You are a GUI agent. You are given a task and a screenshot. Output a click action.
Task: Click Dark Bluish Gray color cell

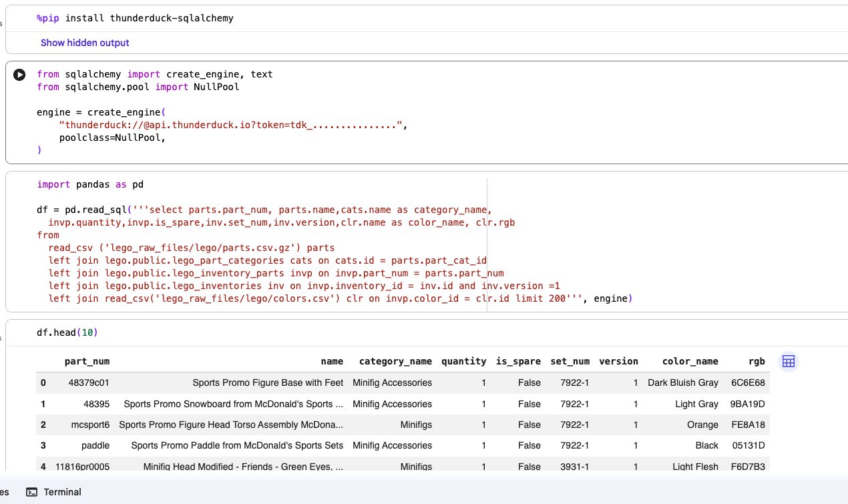point(683,383)
